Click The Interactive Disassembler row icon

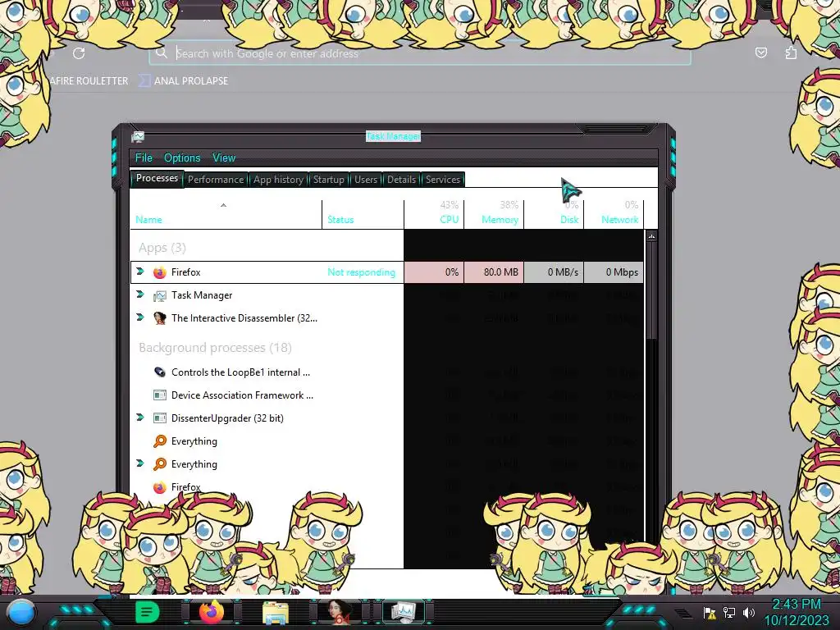click(160, 318)
